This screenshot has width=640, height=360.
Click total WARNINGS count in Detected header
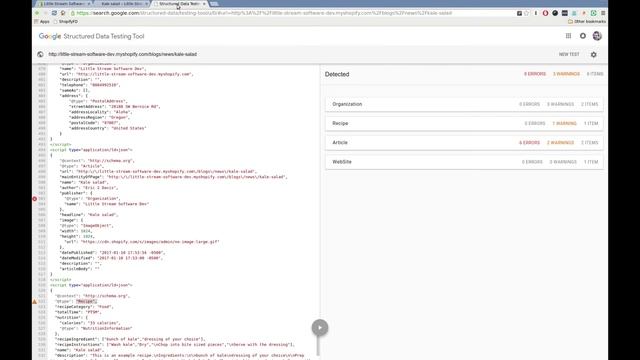coord(566,74)
